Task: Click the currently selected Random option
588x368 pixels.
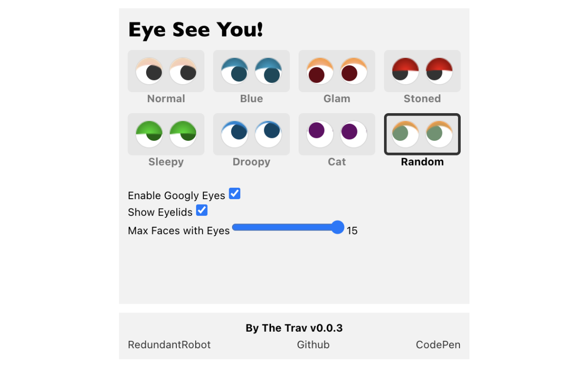Action: point(422,134)
